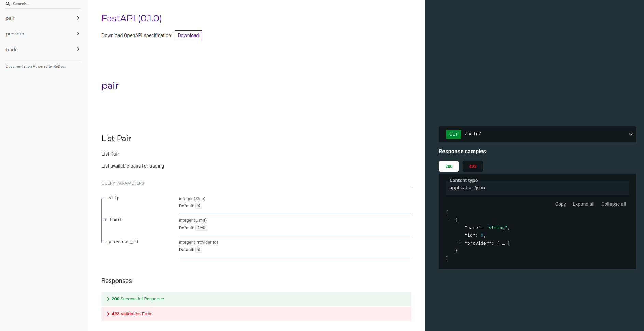Click the provider_id parameter name
This screenshot has width=644, height=331.
pos(123,242)
